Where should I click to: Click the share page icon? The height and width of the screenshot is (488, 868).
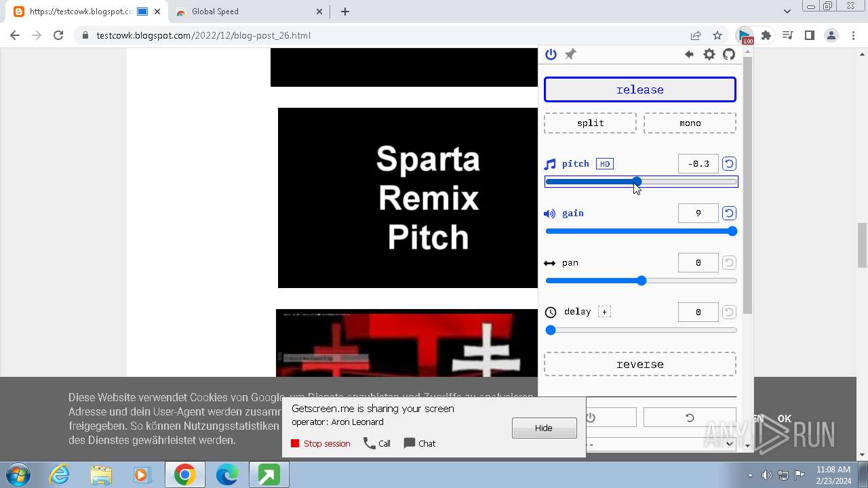coord(696,35)
